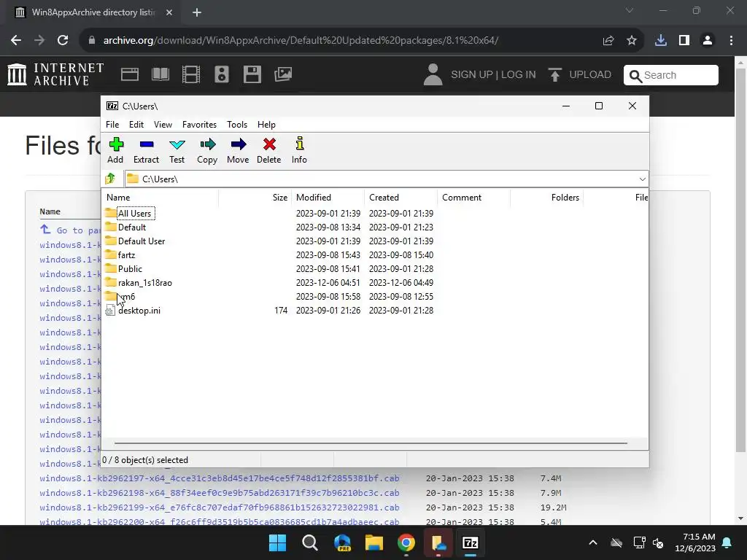Select the Default folder row

click(132, 227)
